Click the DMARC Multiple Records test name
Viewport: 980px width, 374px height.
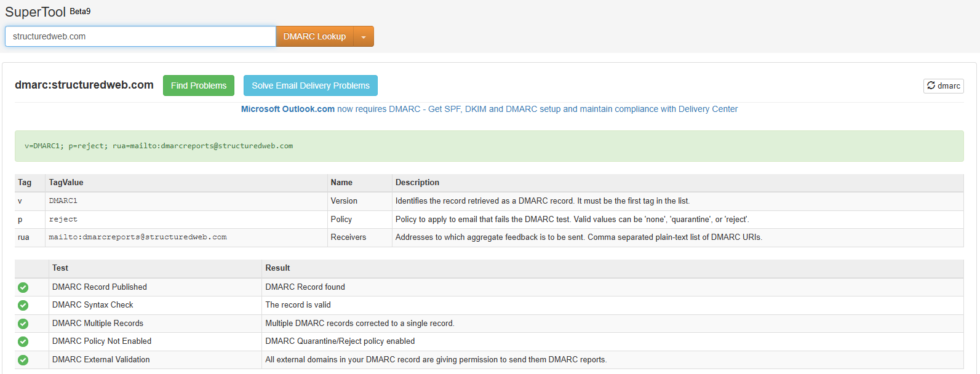click(98, 324)
